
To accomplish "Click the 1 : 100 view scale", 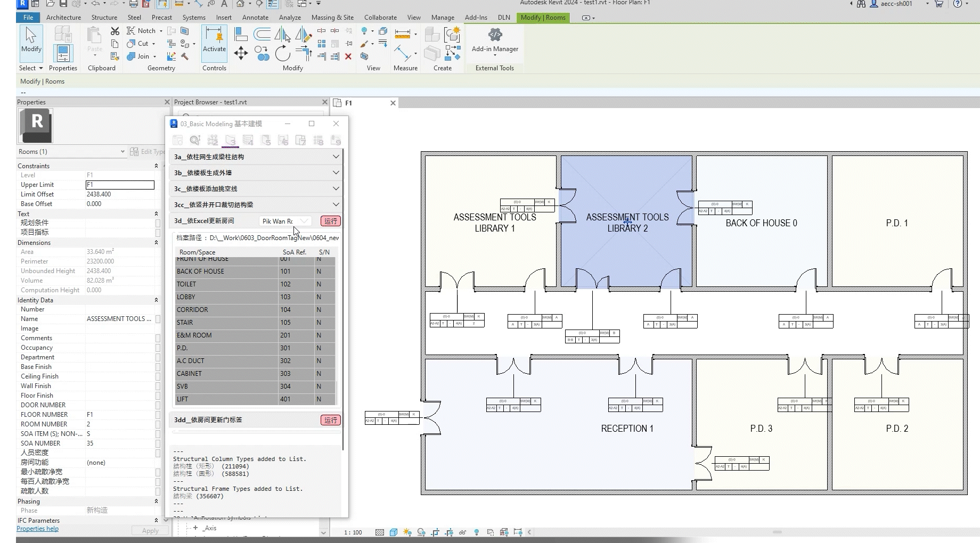I will pos(353,532).
